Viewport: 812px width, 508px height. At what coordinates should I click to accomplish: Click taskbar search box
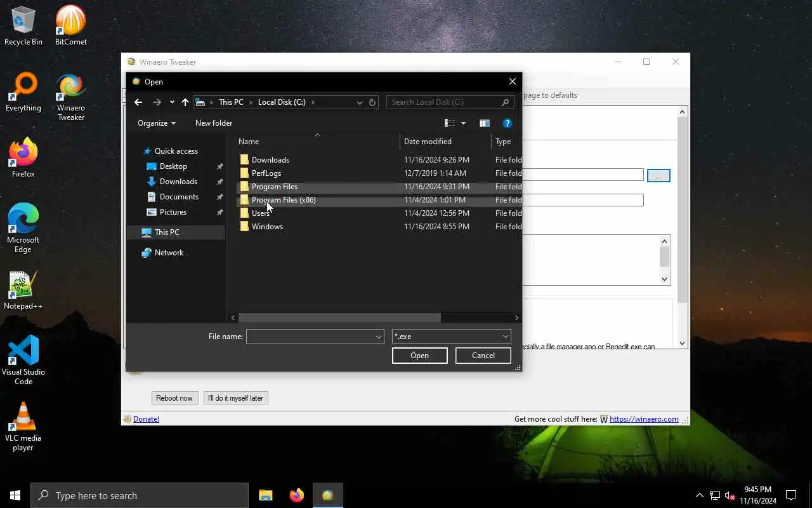(140, 495)
